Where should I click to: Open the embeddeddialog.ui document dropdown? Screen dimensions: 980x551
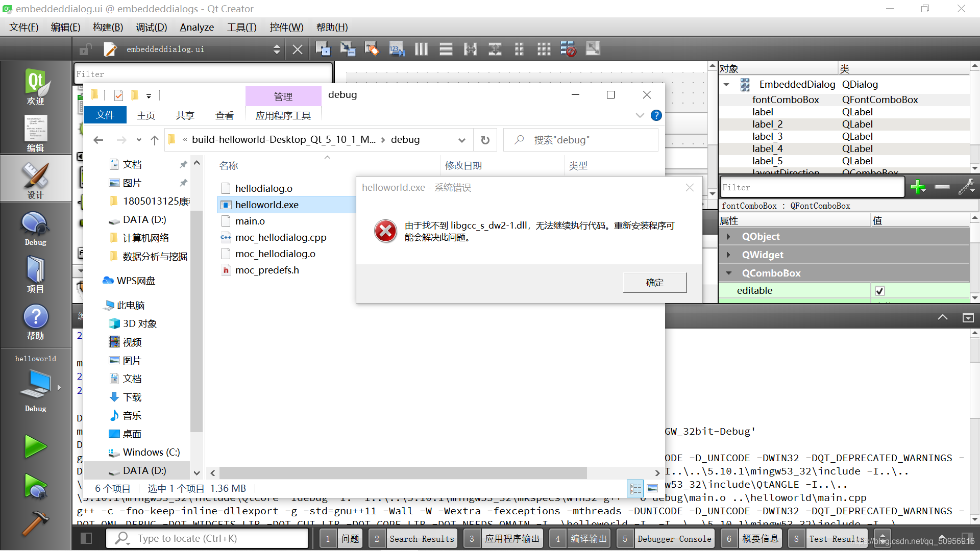[277, 49]
